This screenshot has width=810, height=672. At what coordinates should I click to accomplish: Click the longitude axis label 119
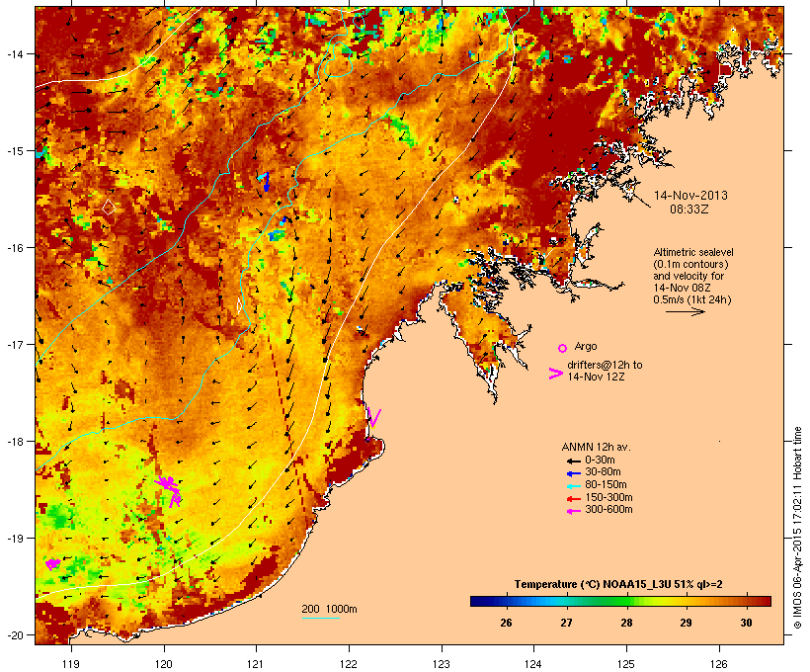pyautogui.click(x=71, y=664)
